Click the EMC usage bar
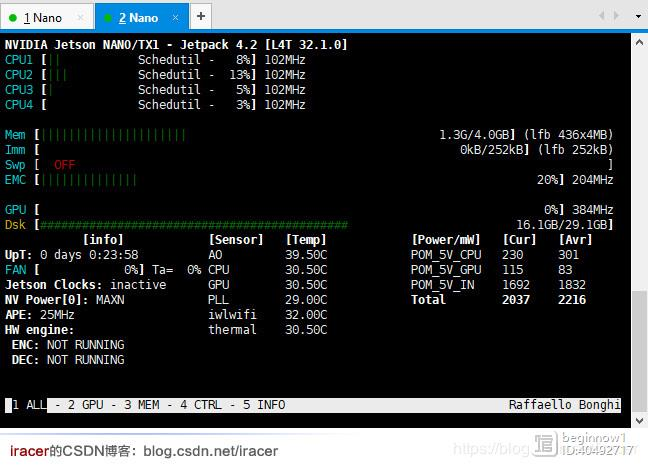 88,180
